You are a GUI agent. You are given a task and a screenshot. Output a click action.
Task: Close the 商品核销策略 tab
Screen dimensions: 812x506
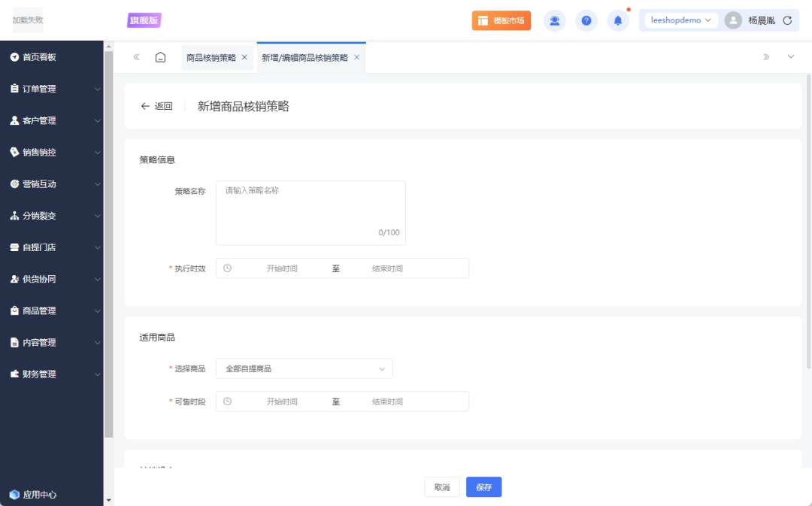pos(244,57)
